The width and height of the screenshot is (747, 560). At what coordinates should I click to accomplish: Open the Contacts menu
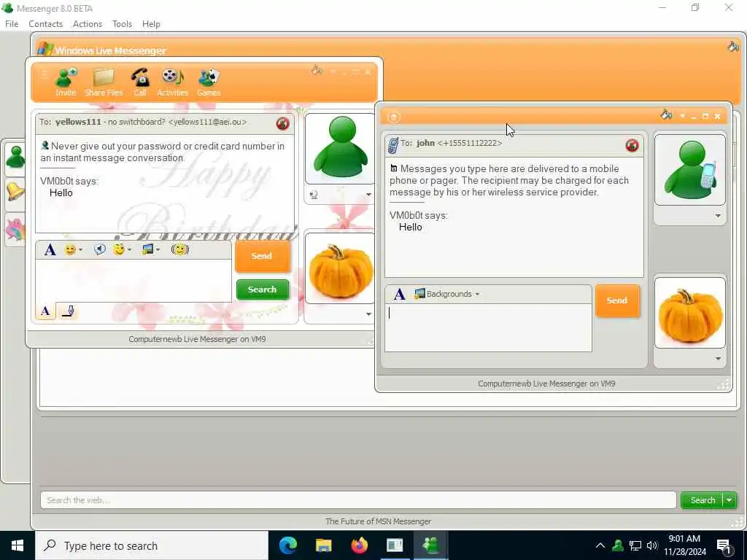point(46,24)
